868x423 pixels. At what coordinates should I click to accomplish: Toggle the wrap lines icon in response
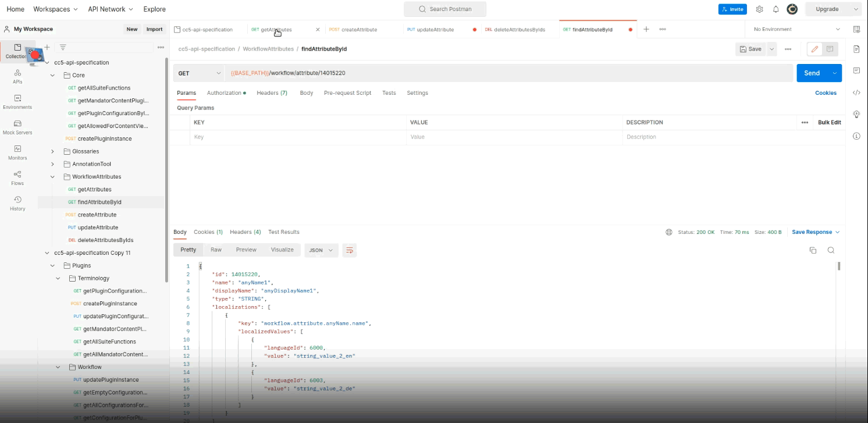349,250
